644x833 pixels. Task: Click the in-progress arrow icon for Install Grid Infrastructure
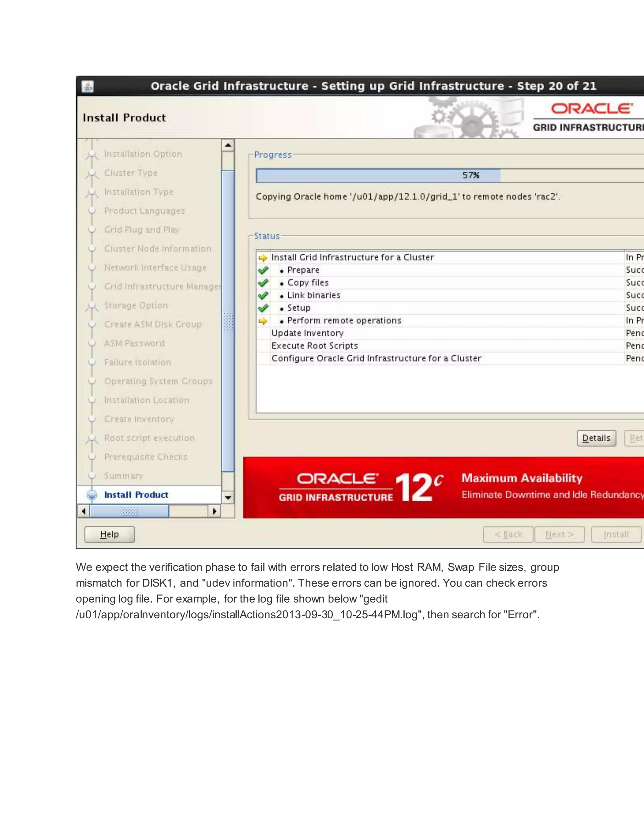pyautogui.click(x=263, y=258)
